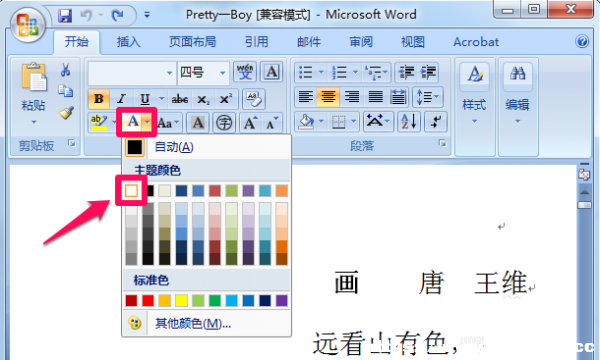600x360 pixels.
Task: Pick the yellow standard color swatch
Action: coord(181,301)
